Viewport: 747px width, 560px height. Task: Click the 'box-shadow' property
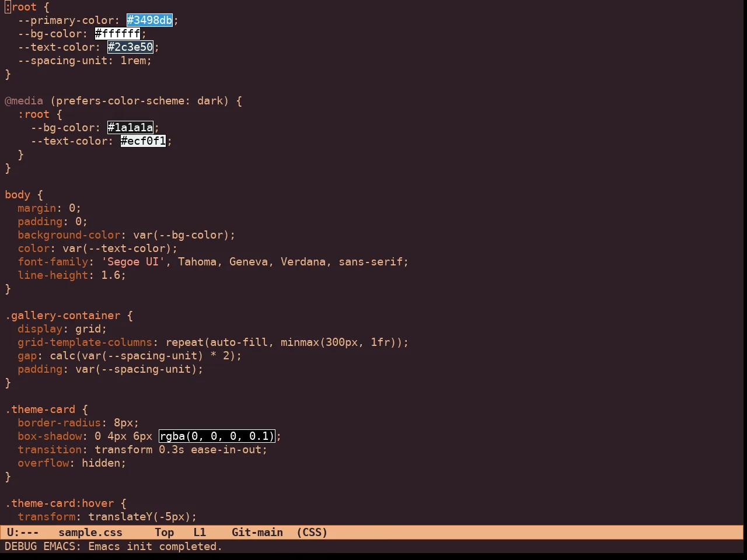(50, 436)
